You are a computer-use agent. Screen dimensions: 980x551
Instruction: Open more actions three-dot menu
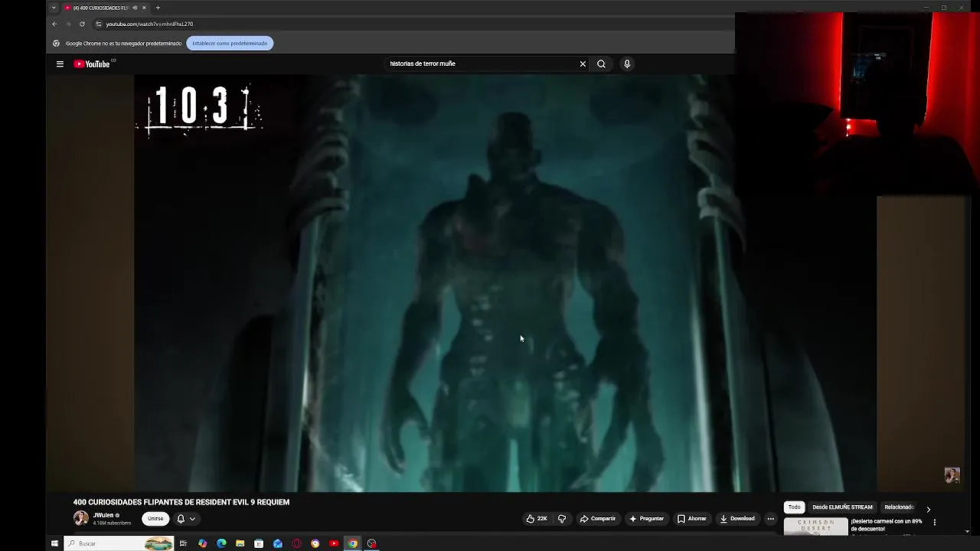coord(771,519)
